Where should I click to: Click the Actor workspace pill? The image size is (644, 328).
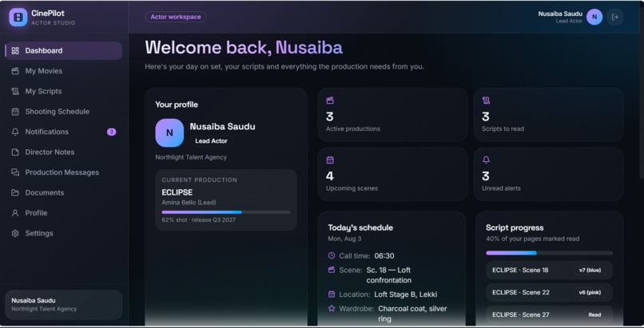click(x=176, y=17)
